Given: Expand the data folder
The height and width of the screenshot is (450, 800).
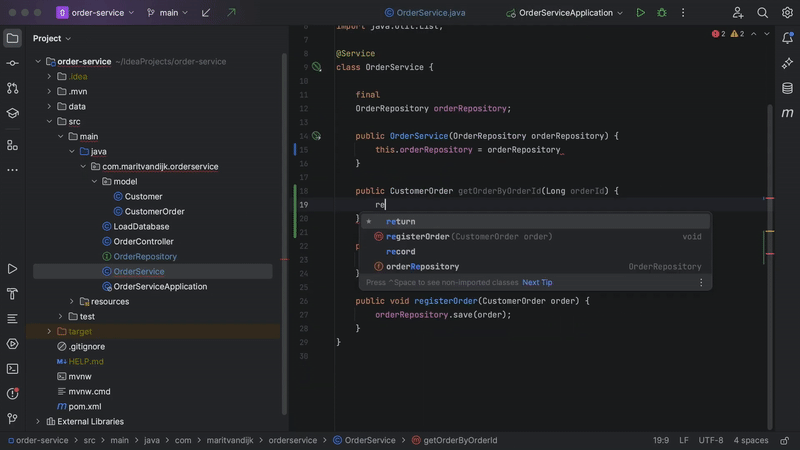Looking at the screenshot, I should (x=49, y=107).
